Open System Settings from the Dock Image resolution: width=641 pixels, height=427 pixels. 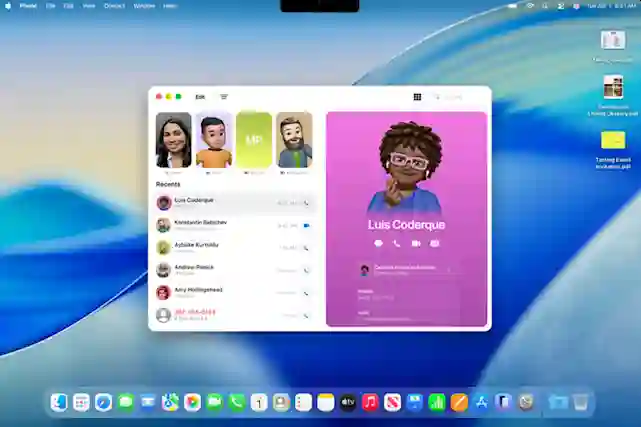(526, 402)
